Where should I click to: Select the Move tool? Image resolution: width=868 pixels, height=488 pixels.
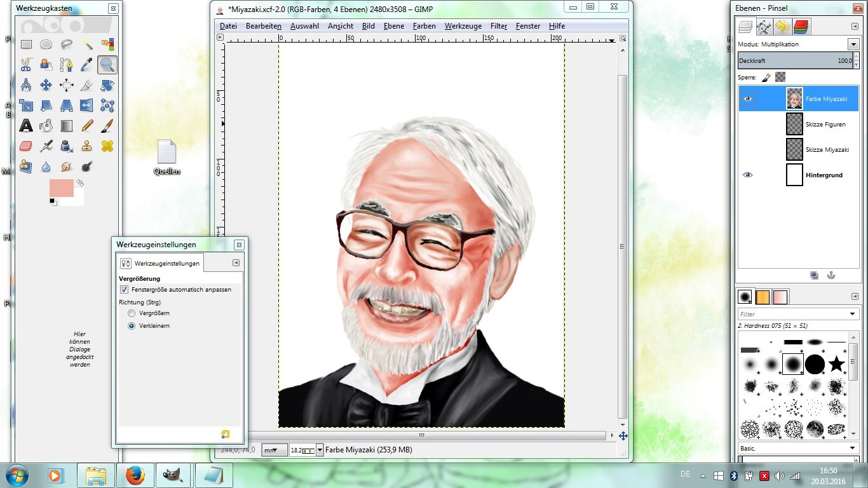coord(46,85)
